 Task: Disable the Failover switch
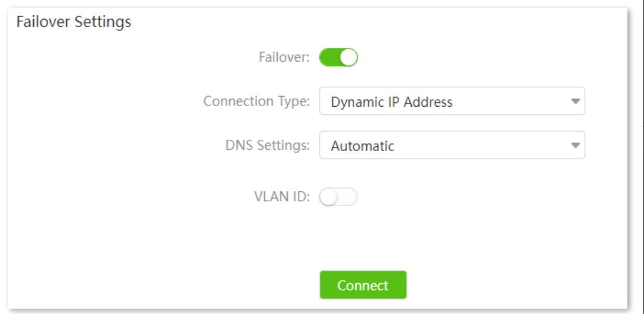338,57
